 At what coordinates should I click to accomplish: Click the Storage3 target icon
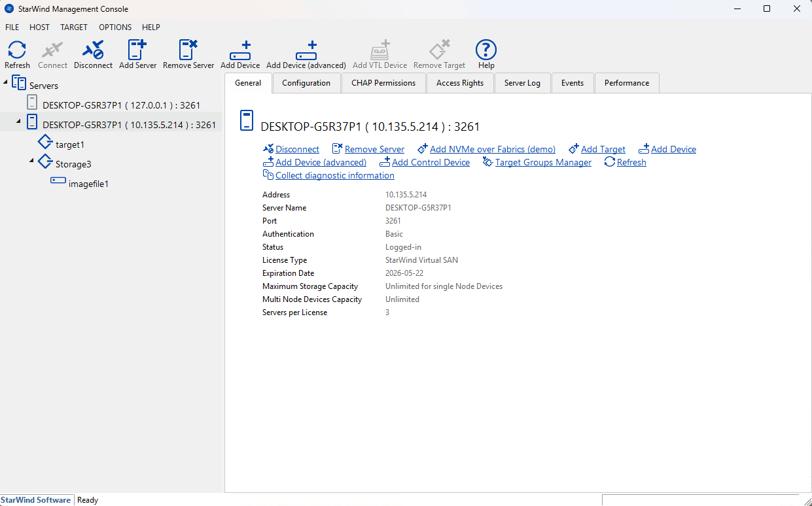point(45,161)
